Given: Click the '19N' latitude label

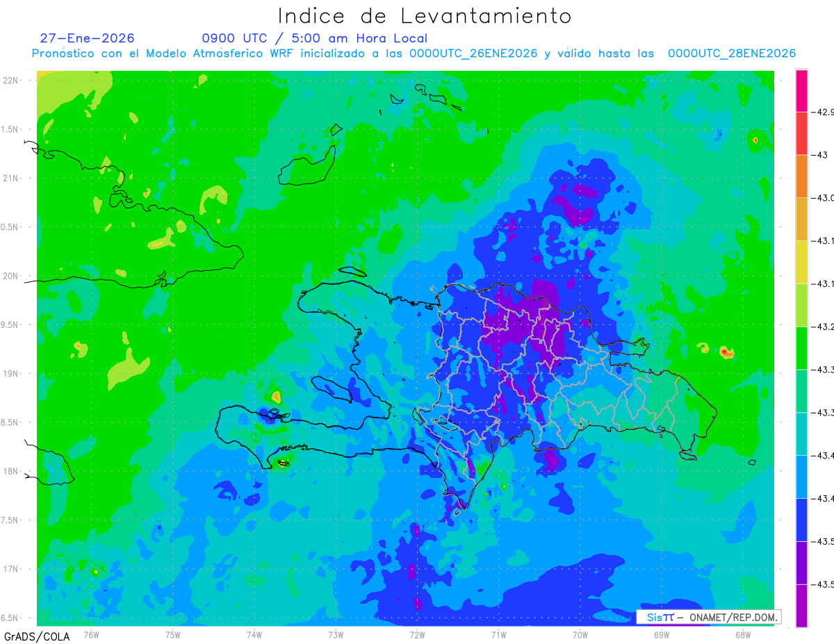Looking at the screenshot, I should point(11,373).
